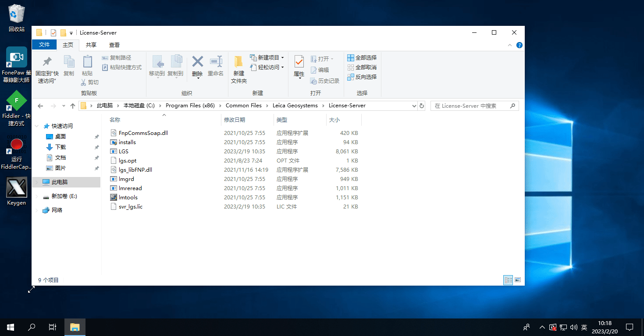This screenshot has height=336, width=644.
Task: Click Invert selection (反向选择)
Action: click(x=362, y=77)
